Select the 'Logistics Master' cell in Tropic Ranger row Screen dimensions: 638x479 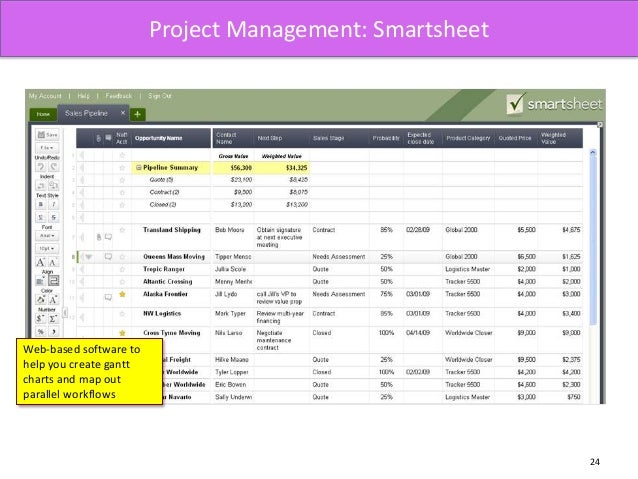468,269
